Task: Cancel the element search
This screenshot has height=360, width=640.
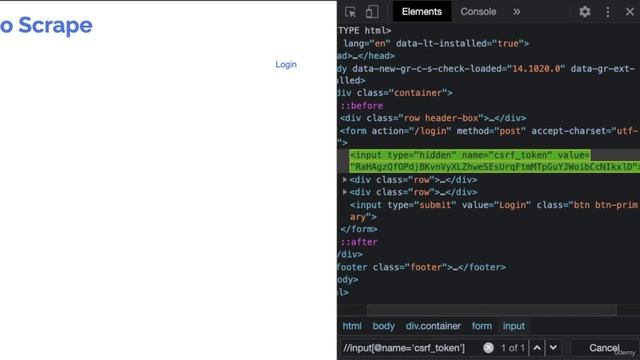Action: [x=604, y=348]
